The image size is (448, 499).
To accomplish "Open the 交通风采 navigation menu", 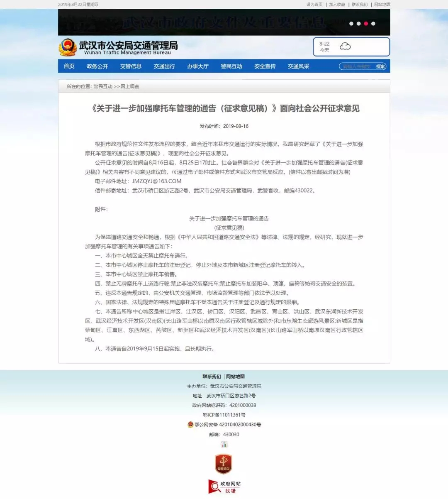I will click(299, 66).
